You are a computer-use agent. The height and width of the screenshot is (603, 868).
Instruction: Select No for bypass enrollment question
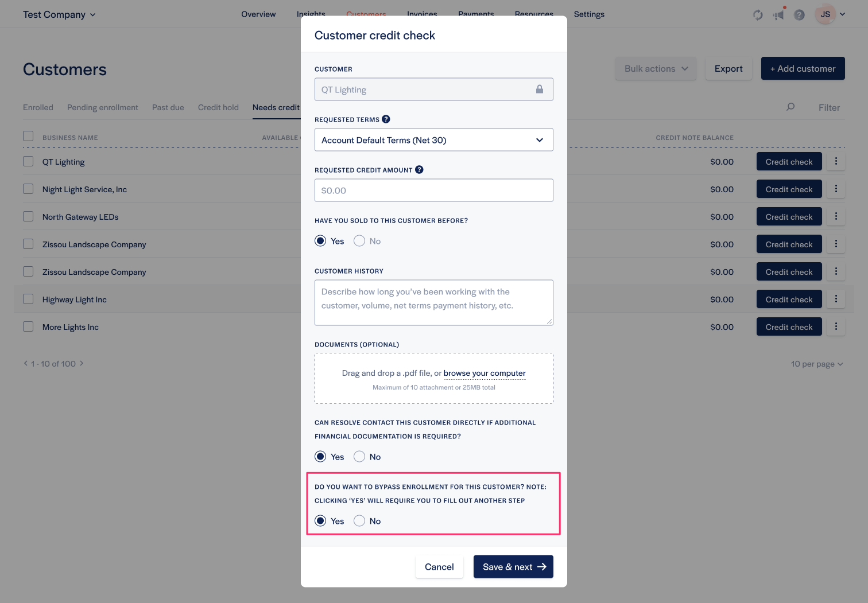(x=359, y=520)
